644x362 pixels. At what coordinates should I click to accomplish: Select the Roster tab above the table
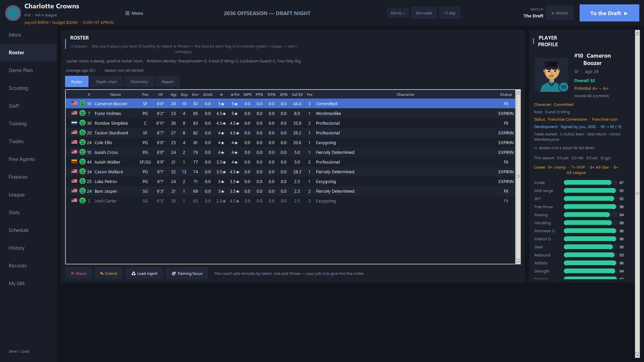coord(77,82)
